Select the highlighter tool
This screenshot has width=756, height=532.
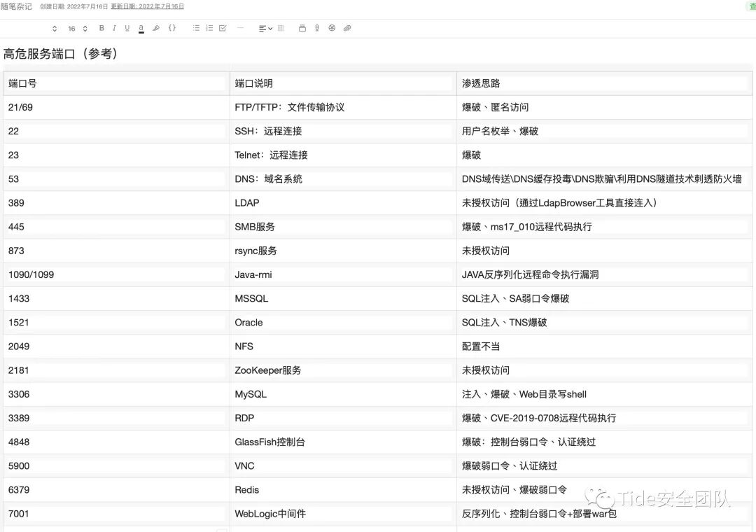[x=155, y=28]
